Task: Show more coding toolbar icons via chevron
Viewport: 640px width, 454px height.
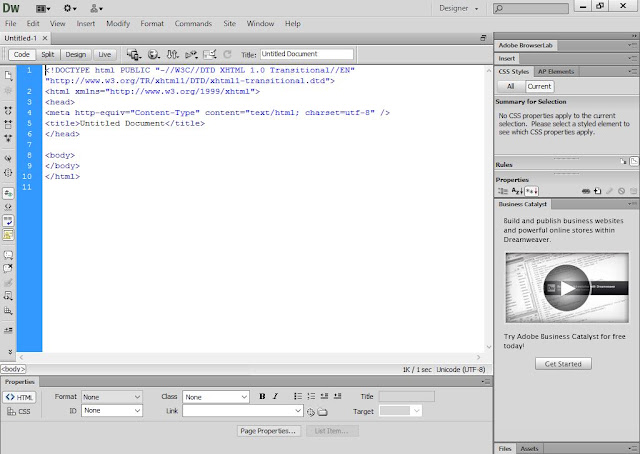Action: pos(10,352)
